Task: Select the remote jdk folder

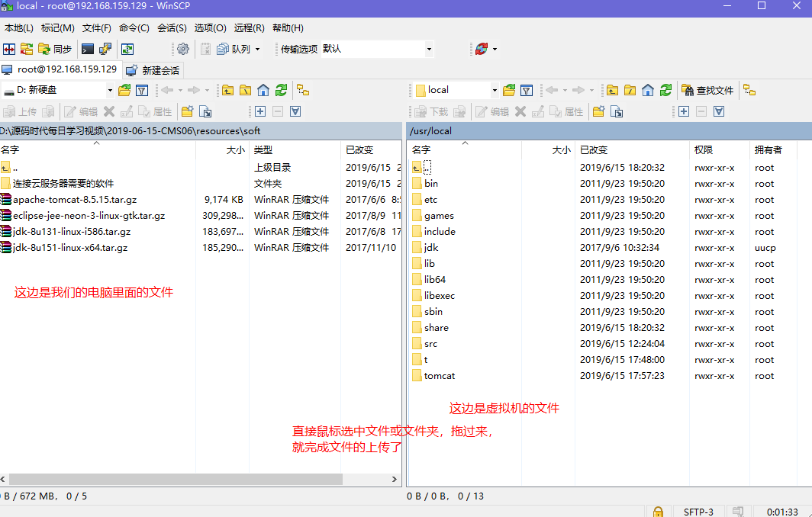Action: (431, 248)
